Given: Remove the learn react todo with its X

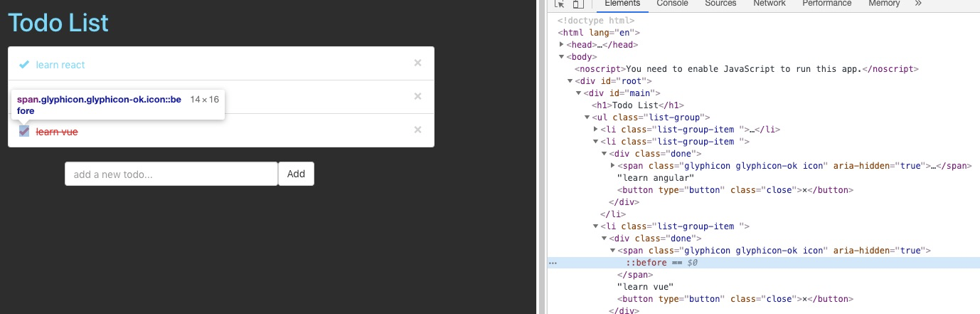Looking at the screenshot, I should [418, 63].
